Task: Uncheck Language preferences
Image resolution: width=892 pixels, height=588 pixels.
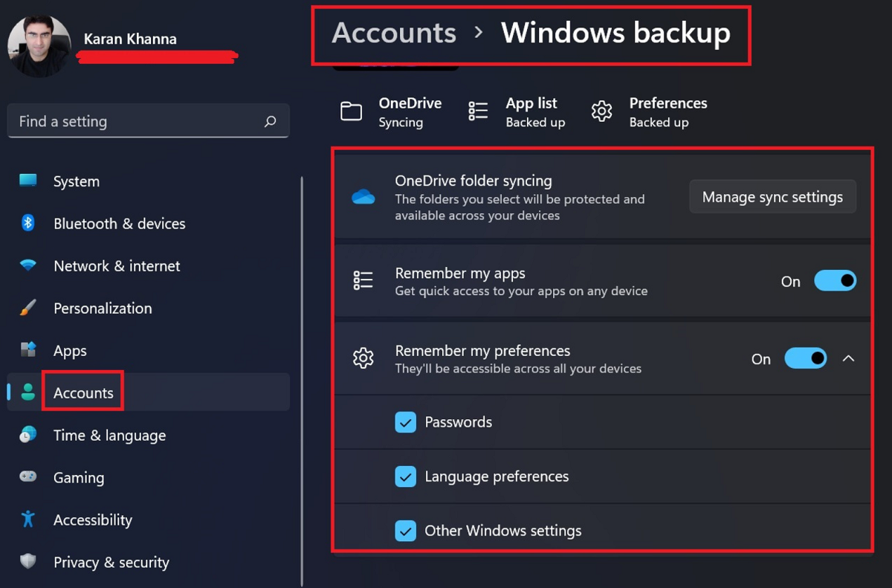Action: pyautogui.click(x=406, y=476)
